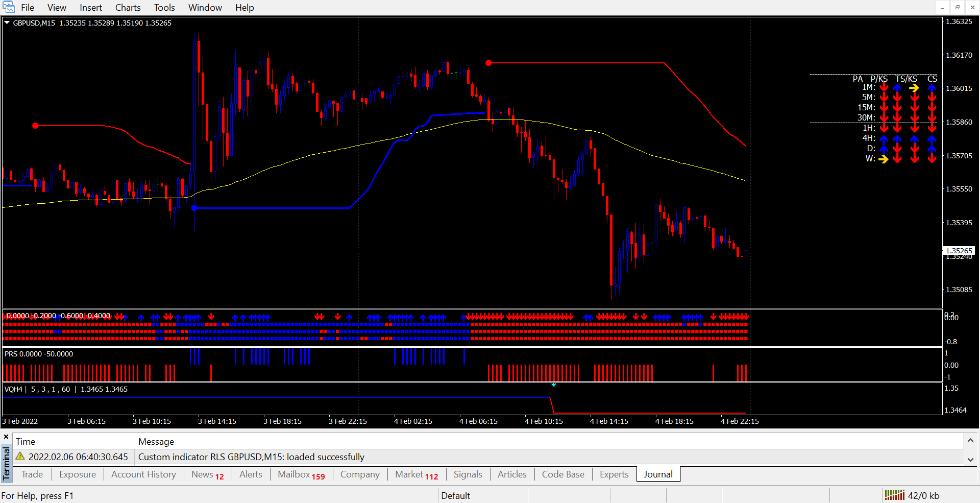Click the warning icon beside the journal entry
The height and width of the screenshot is (503, 980).
(x=20, y=457)
